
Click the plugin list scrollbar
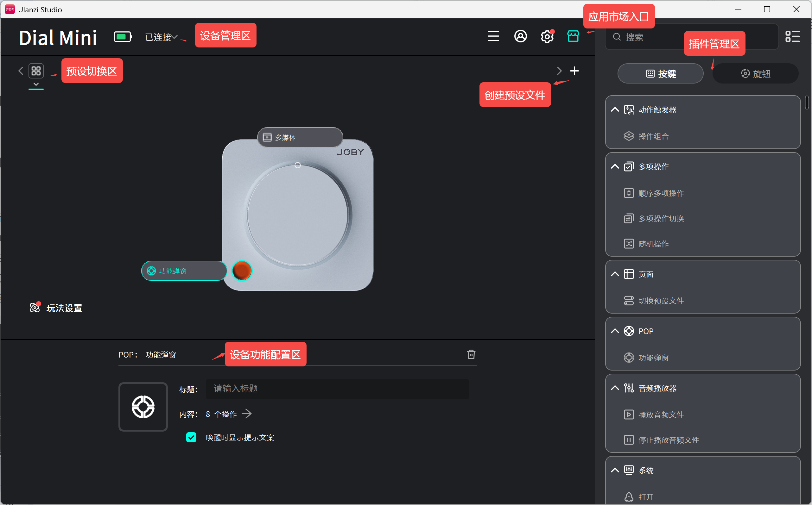[807, 102]
